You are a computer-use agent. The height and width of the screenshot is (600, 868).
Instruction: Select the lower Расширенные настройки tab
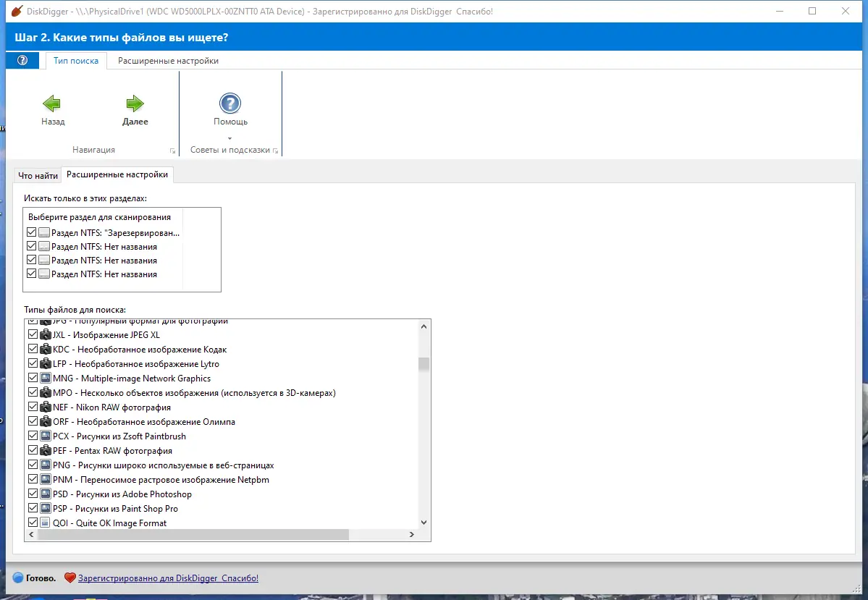(117, 174)
